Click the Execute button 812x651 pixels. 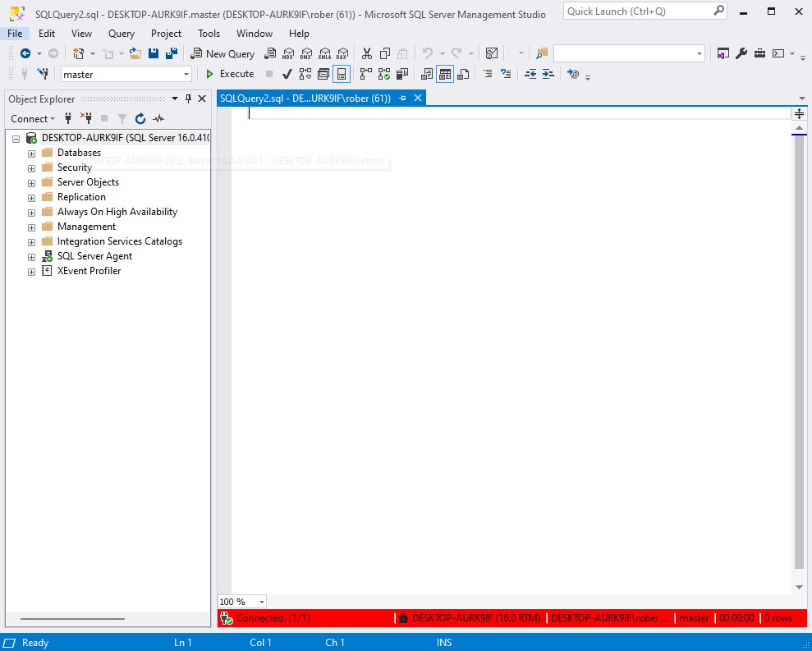230,74
